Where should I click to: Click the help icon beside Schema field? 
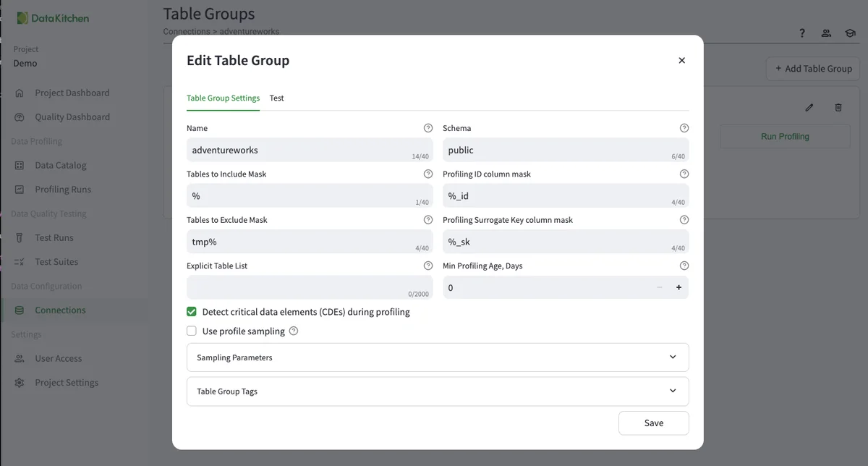pos(684,128)
